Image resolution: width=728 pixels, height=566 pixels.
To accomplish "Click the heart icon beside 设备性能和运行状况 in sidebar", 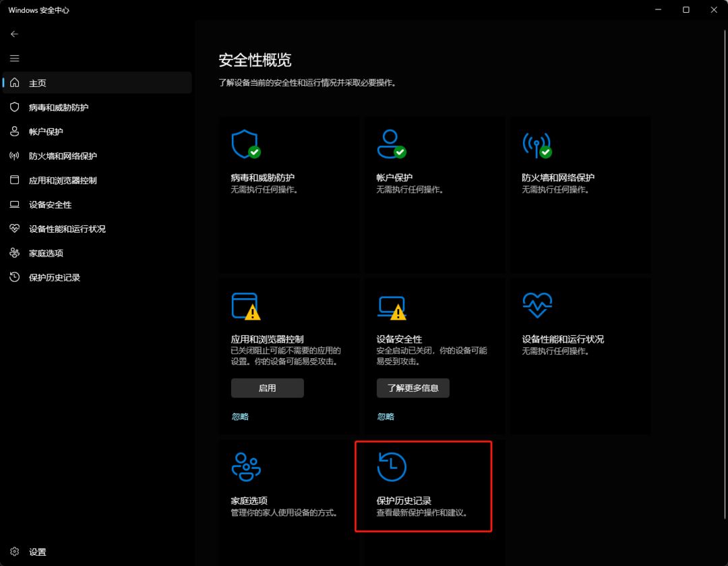I will (x=14, y=228).
